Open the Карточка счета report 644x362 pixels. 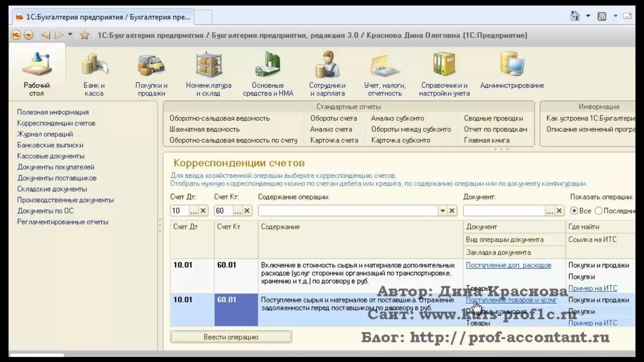point(334,140)
